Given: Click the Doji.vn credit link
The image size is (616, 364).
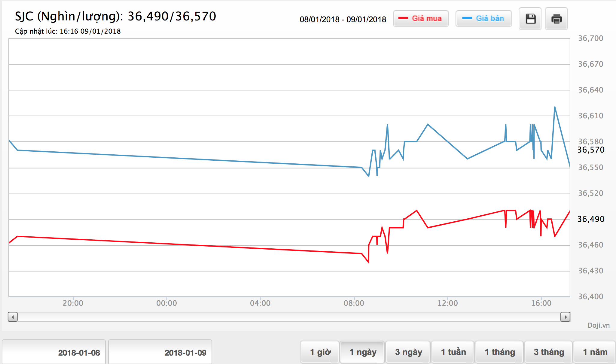Looking at the screenshot, I should [x=599, y=325].
